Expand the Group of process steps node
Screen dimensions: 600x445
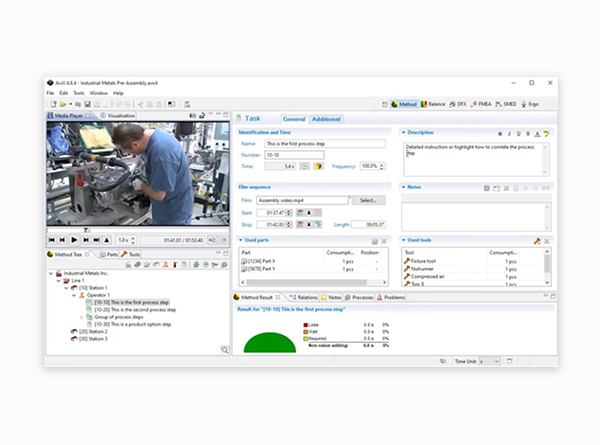point(81,316)
